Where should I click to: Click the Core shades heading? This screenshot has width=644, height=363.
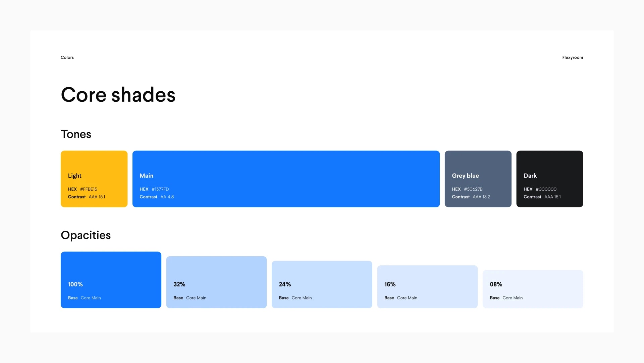pos(118,95)
